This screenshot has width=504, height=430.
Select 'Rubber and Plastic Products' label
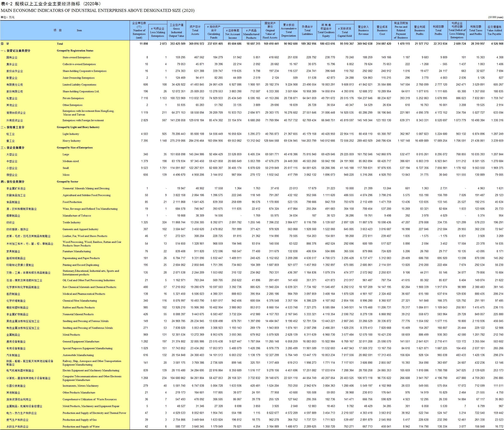[x=79, y=308]
